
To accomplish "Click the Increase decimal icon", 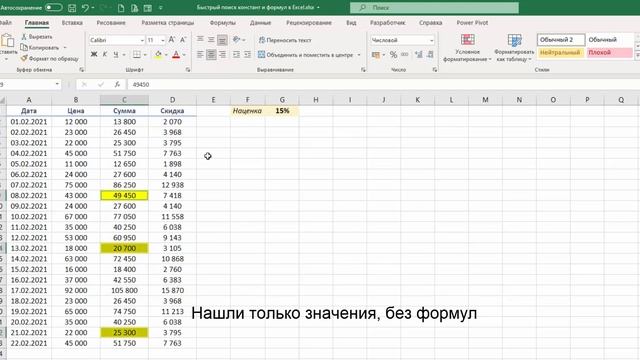I will 419,54.
